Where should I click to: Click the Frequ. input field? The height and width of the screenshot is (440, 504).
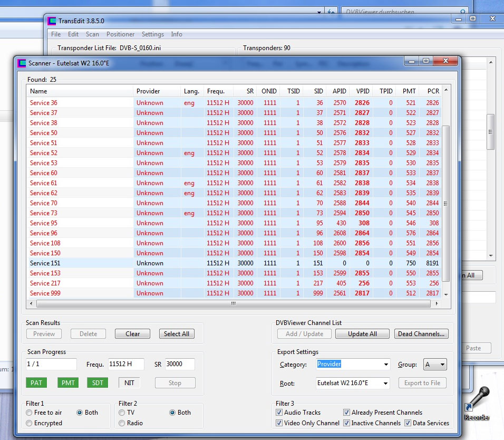pyautogui.click(x=126, y=364)
